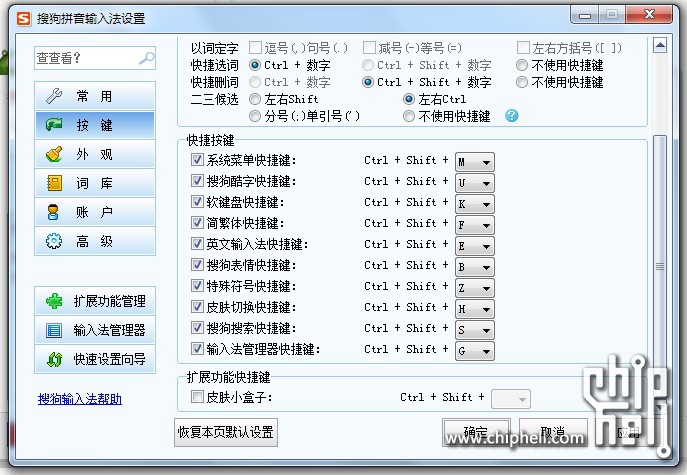The width and height of the screenshot is (687, 475).
Task: Confirm with the 确定 button
Action: point(476,432)
